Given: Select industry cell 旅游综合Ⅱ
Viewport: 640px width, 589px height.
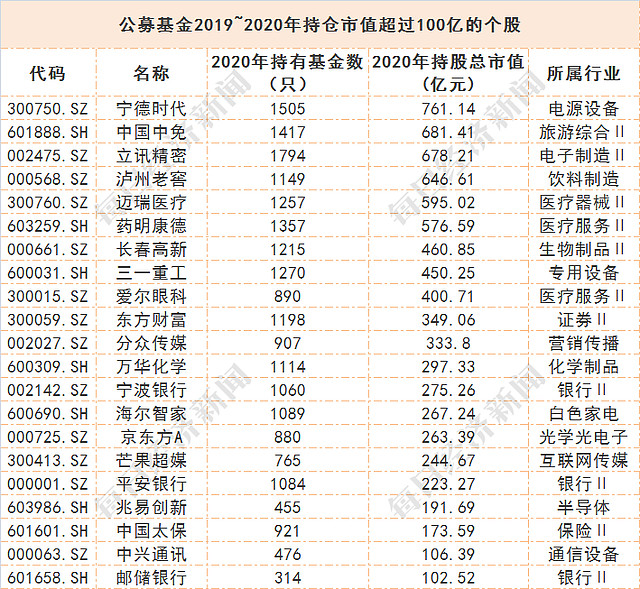Looking at the screenshot, I should (582, 132).
